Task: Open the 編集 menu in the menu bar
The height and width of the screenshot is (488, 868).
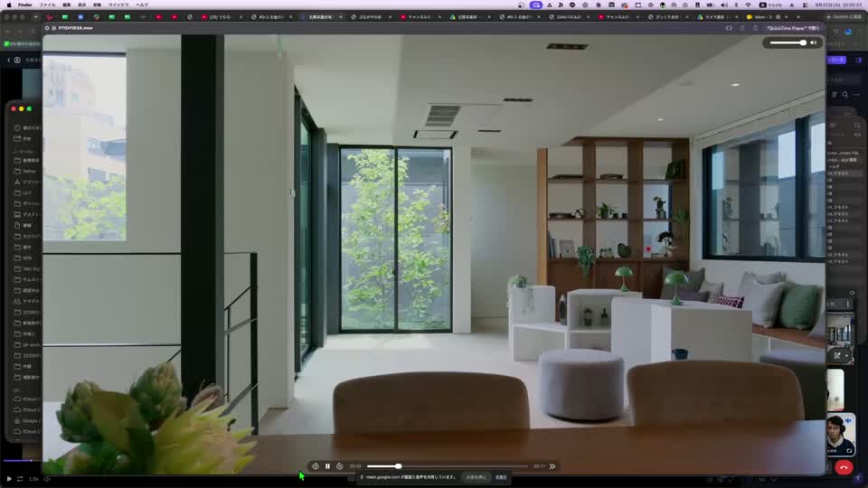Action: coord(67,5)
